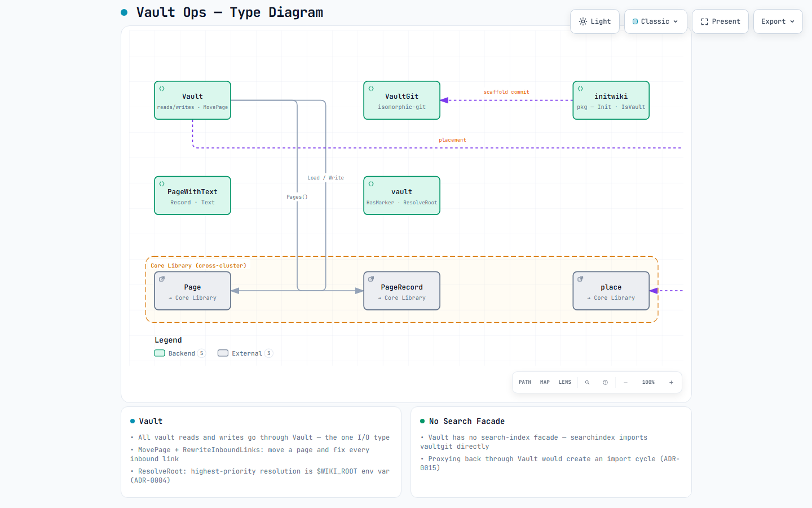Click the 'No Search Facade' card heading
The height and width of the screenshot is (508, 812).
point(467,421)
